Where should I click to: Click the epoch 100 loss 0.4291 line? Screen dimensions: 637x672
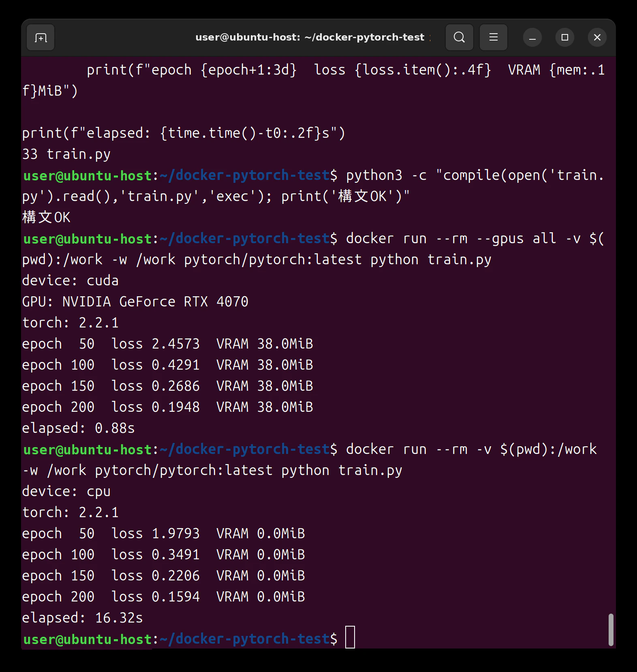point(167,365)
